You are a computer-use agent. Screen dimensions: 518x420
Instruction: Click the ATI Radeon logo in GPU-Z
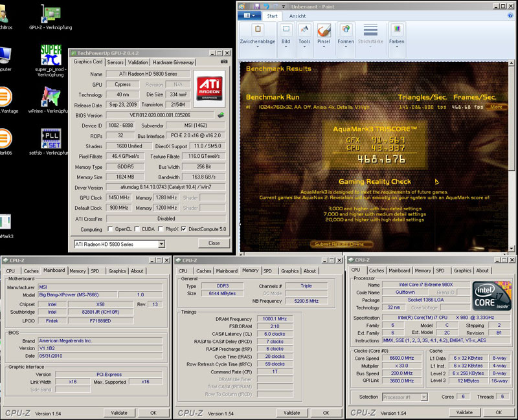point(209,89)
